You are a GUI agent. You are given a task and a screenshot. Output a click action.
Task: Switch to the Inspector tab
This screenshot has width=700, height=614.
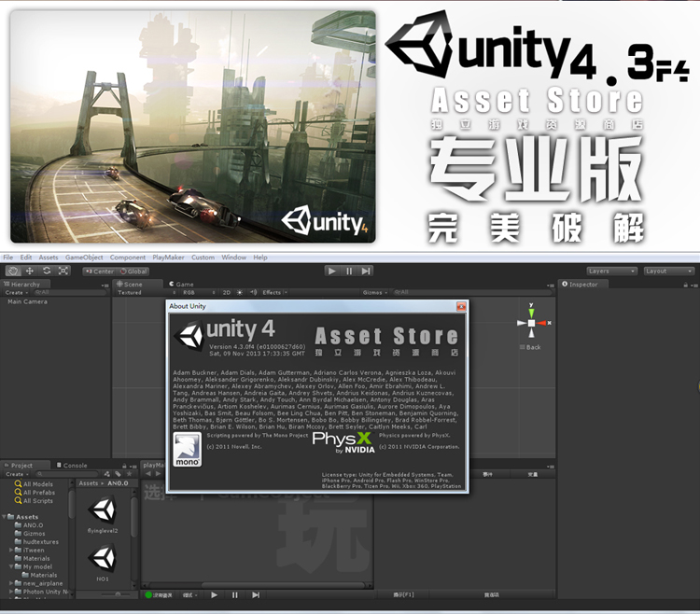pos(583,285)
